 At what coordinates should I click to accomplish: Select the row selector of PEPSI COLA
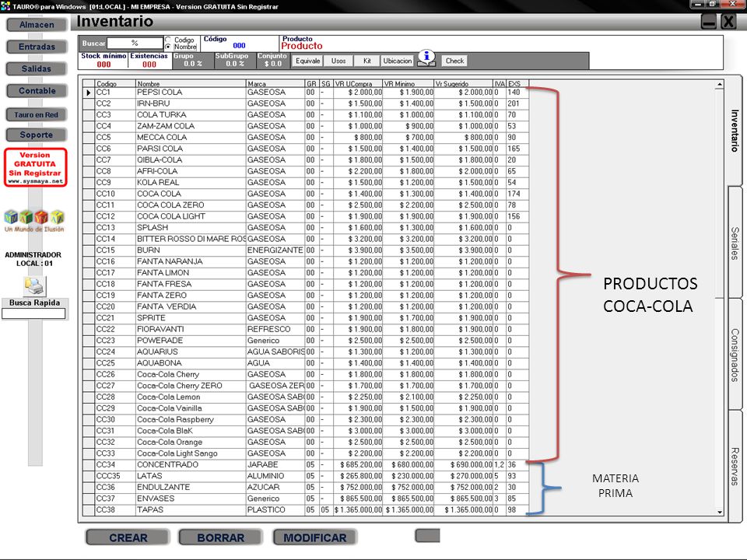89,93
